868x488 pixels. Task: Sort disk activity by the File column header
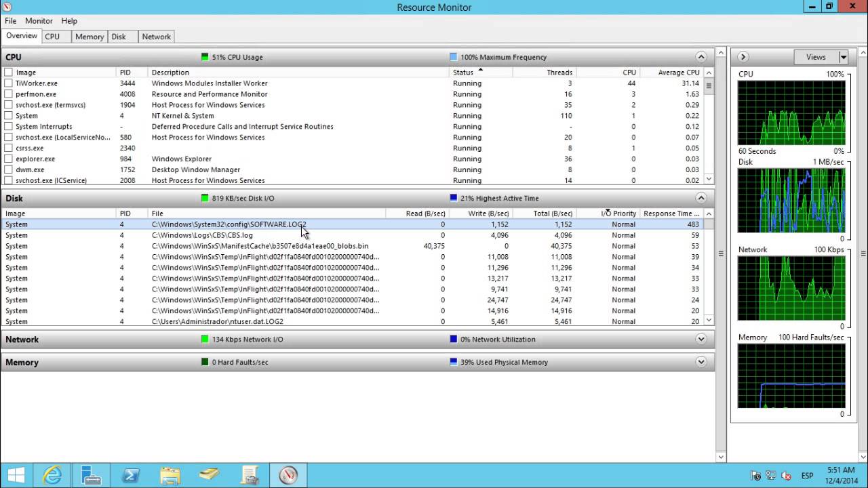(267, 213)
